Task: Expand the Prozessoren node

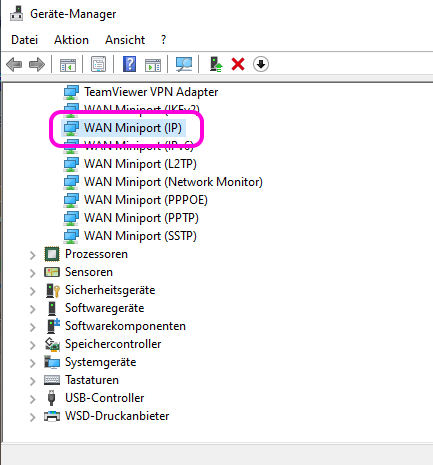Action: point(32,255)
